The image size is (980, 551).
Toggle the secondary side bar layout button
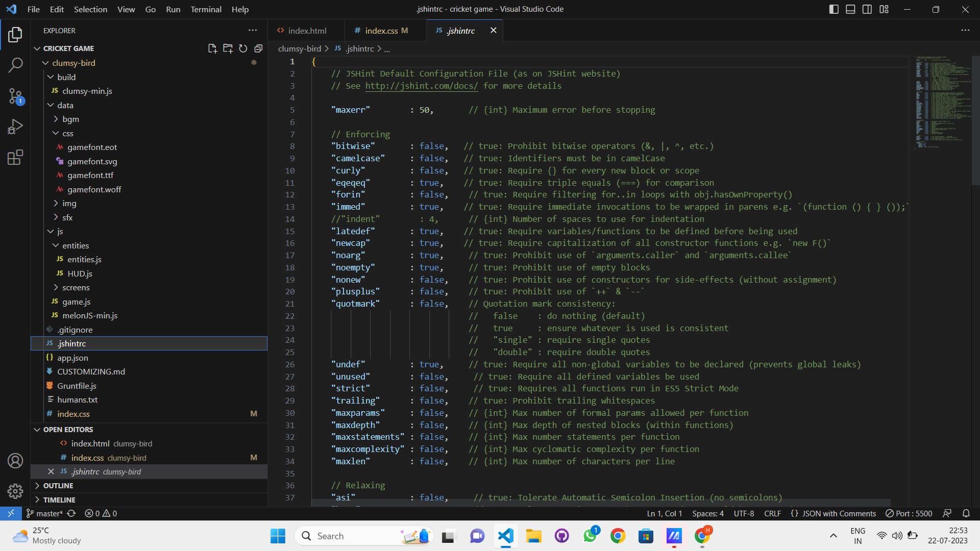867,9
